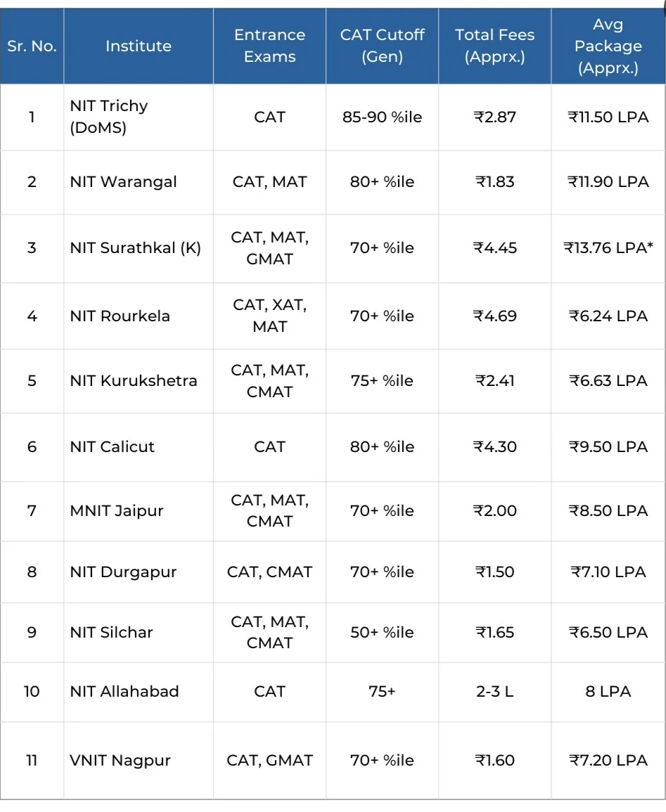Viewport: 666px width, 812px height.
Task: Click the NIT Durgapur institute name
Action: coord(123,572)
